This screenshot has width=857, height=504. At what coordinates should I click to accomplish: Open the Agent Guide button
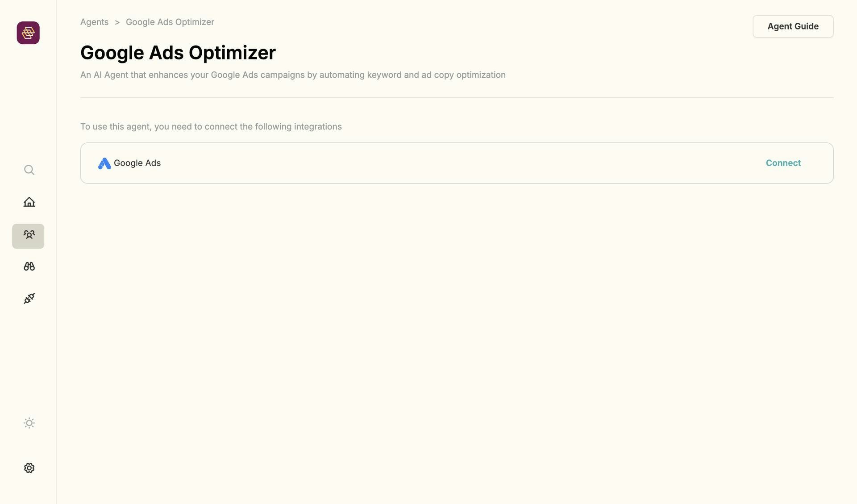pyautogui.click(x=793, y=26)
